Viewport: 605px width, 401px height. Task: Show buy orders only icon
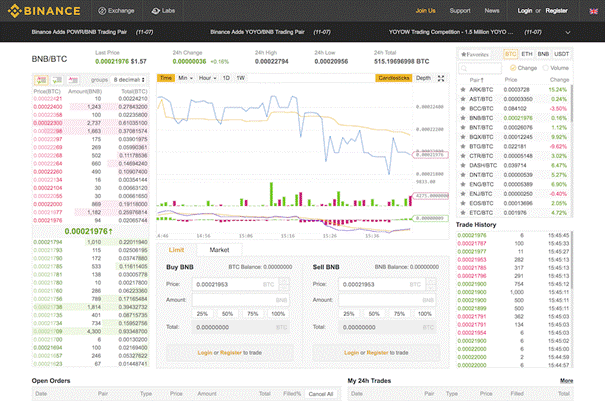[x=57, y=80]
